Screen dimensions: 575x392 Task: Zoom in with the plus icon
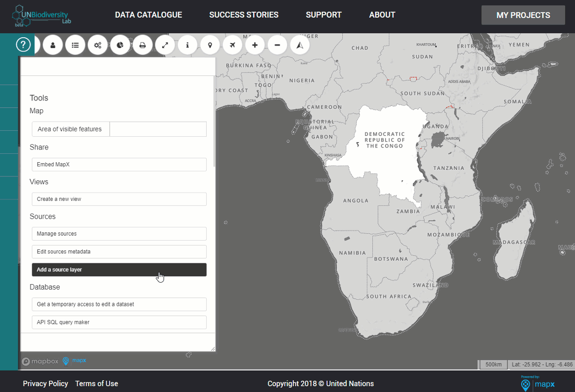coord(255,45)
